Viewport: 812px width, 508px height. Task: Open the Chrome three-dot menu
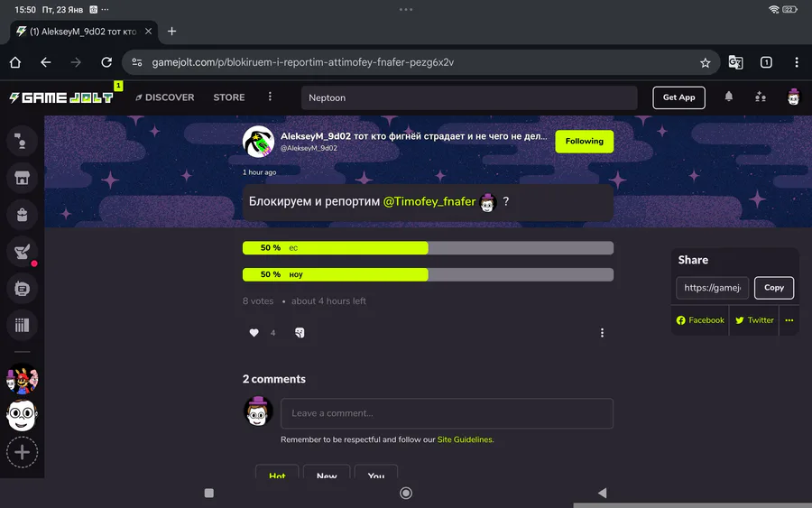[797, 62]
